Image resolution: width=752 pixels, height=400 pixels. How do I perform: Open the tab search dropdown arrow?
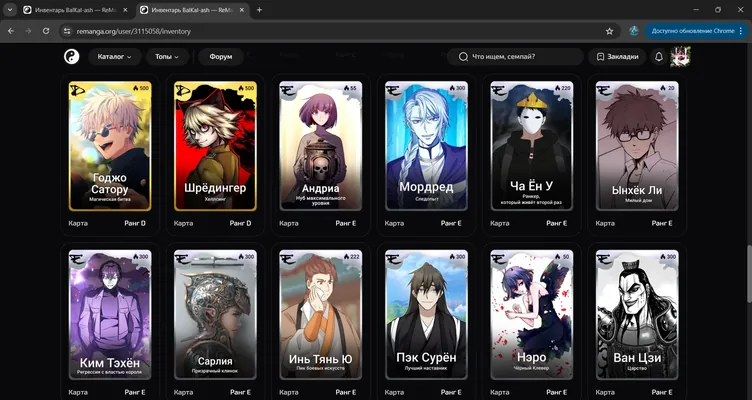coord(10,10)
